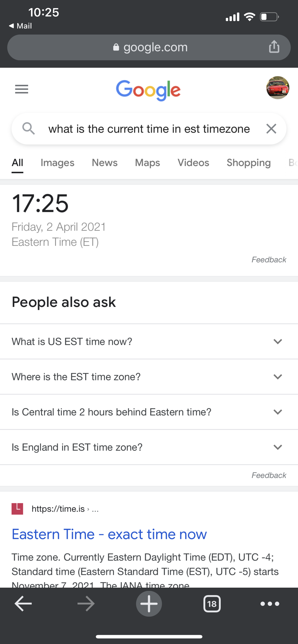This screenshot has height=644, width=298.
Task: Open the Google account profile picture
Action: pos(278,88)
